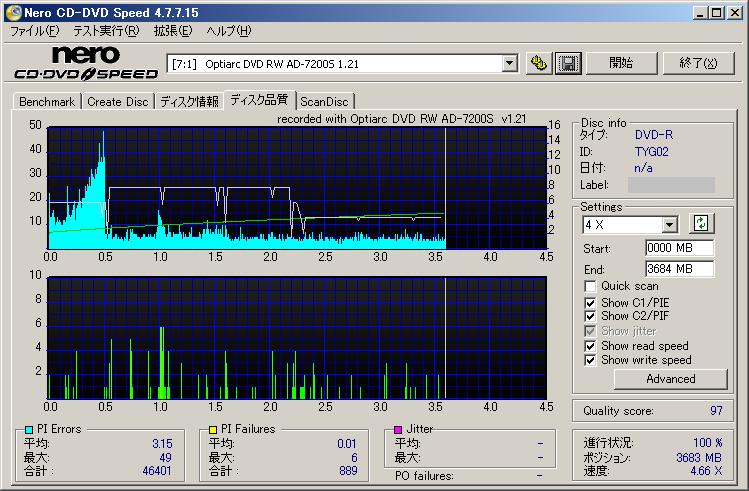Click the speed value 4.66 X

[706, 471]
